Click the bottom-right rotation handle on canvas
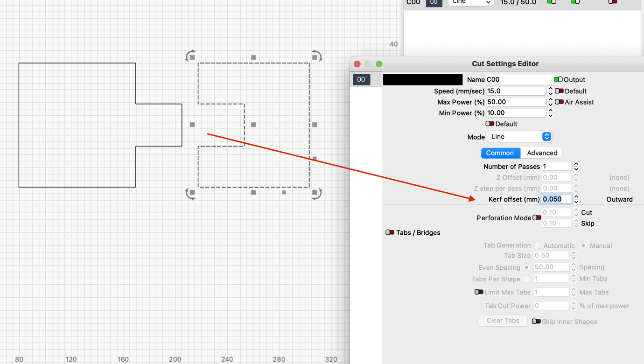The height and width of the screenshot is (364, 644). coord(316,192)
